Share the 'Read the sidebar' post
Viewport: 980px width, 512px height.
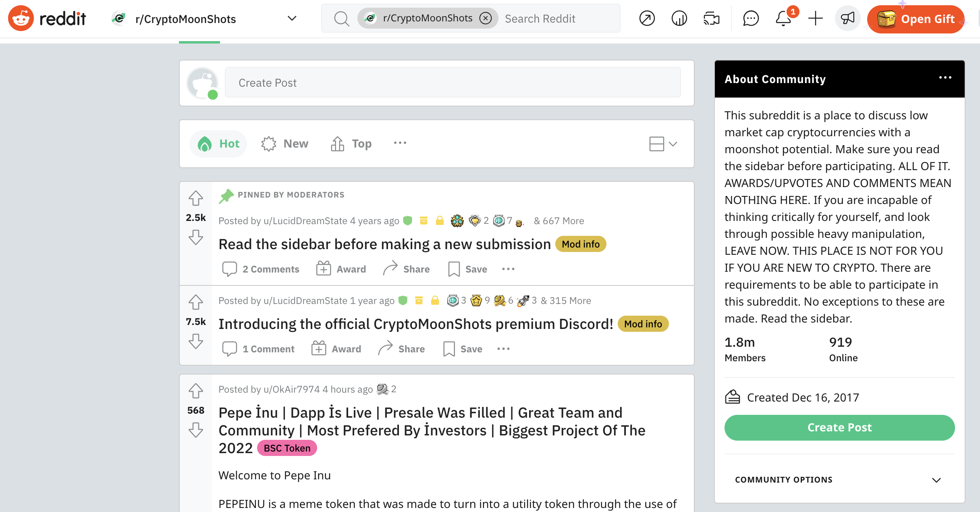[407, 269]
